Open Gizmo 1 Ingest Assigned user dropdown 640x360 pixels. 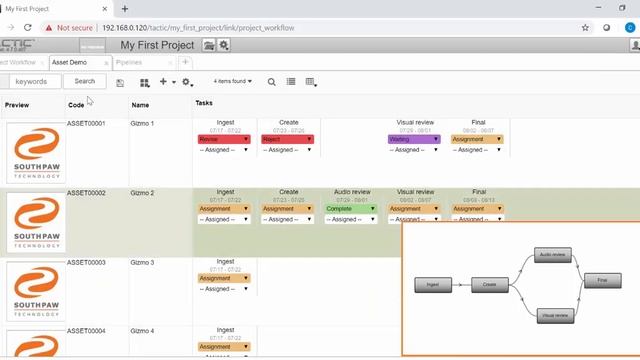[224, 150]
